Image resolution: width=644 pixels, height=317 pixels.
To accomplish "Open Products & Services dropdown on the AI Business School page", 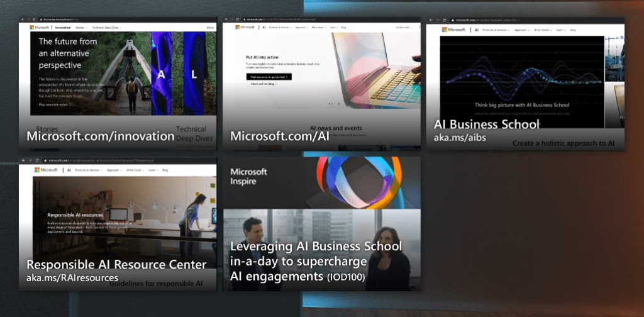I will (494, 30).
